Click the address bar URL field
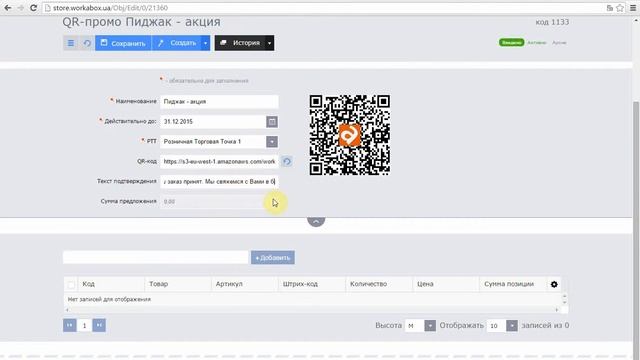 [322, 8]
